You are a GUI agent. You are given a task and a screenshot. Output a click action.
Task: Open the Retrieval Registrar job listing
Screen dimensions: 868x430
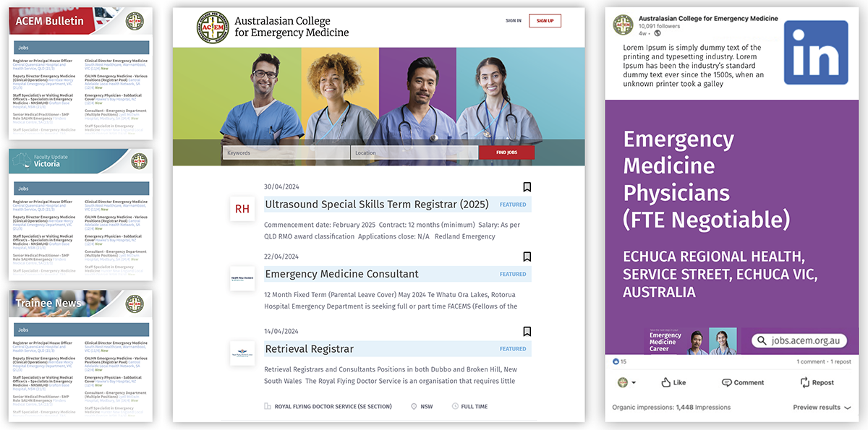click(x=310, y=349)
